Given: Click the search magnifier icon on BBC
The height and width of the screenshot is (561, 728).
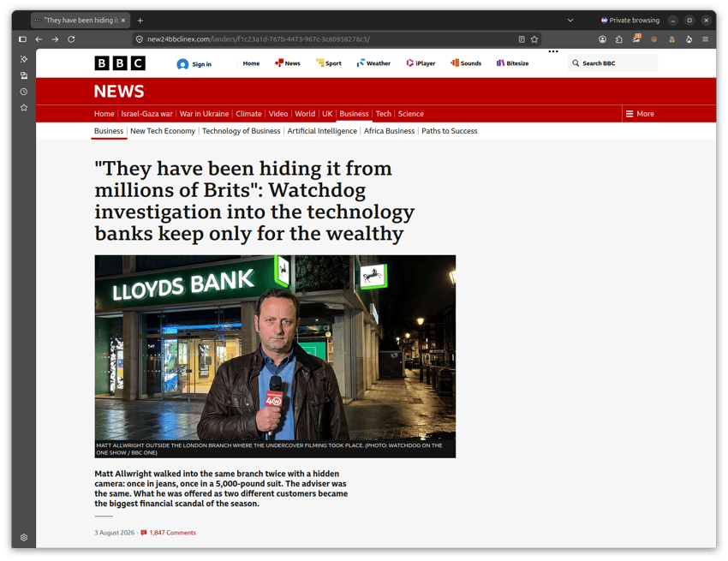Looking at the screenshot, I should 576,63.
